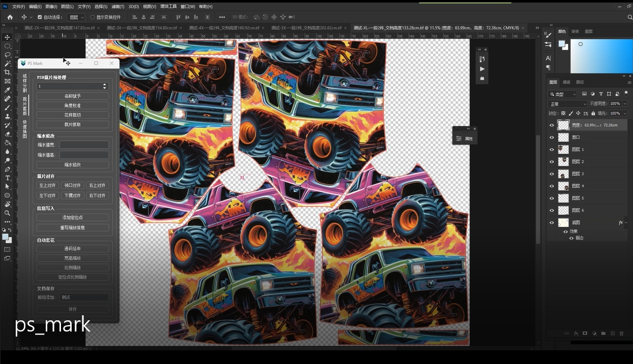Click the 花样裁切 button

pyautogui.click(x=72, y=115)
